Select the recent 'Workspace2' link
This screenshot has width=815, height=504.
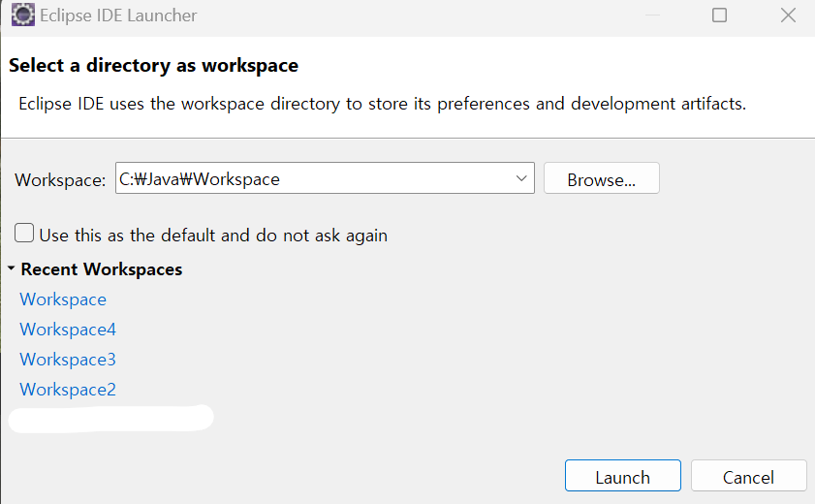[x=68, y=390]
